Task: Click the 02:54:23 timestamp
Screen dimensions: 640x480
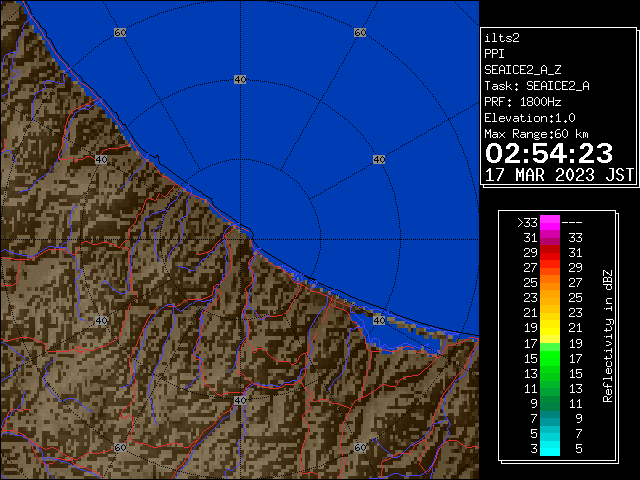Action: pos(549,153)
